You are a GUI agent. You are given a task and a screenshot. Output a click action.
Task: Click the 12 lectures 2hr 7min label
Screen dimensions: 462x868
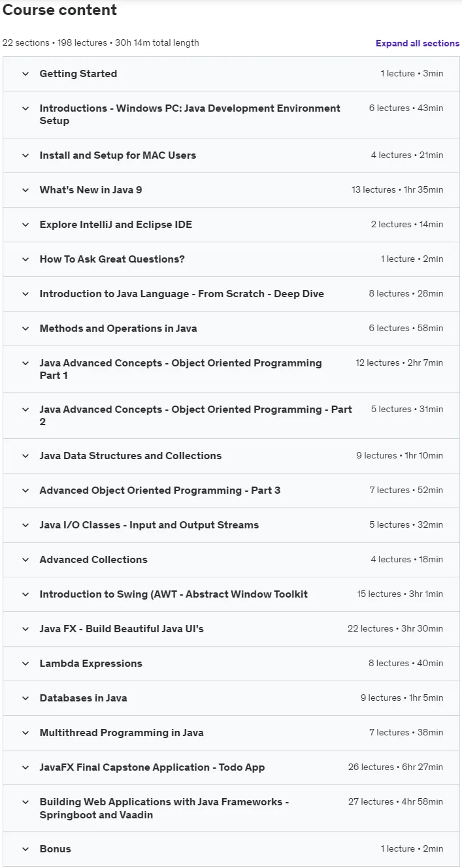(399, 363)
